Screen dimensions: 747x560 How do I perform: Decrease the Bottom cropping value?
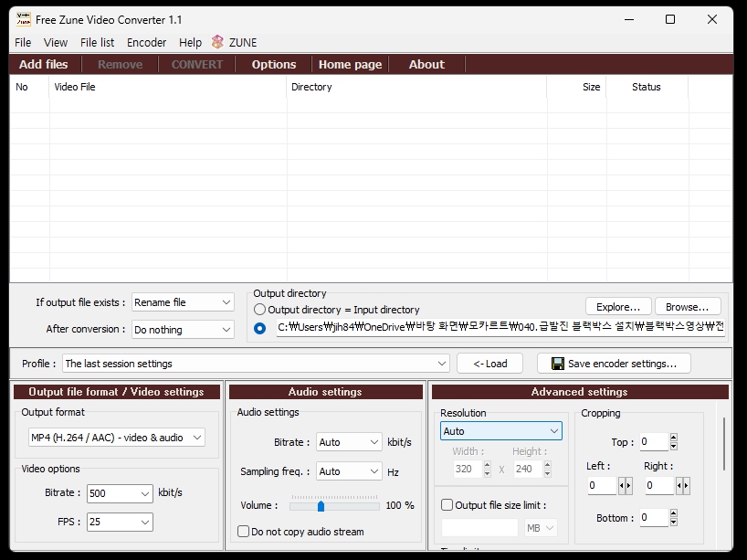pos(673,523)
